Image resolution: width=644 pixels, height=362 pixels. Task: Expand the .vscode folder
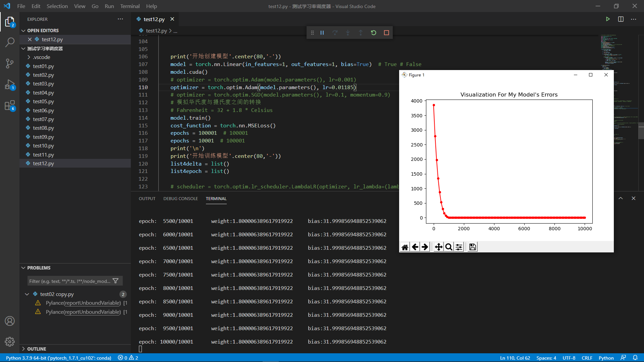pyautogui.click(x=41, y=57)
